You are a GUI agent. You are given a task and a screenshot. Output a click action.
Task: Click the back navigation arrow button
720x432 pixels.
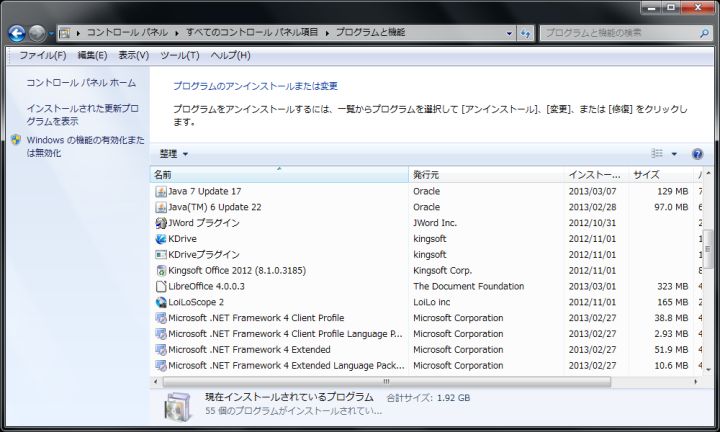(17, 33)
